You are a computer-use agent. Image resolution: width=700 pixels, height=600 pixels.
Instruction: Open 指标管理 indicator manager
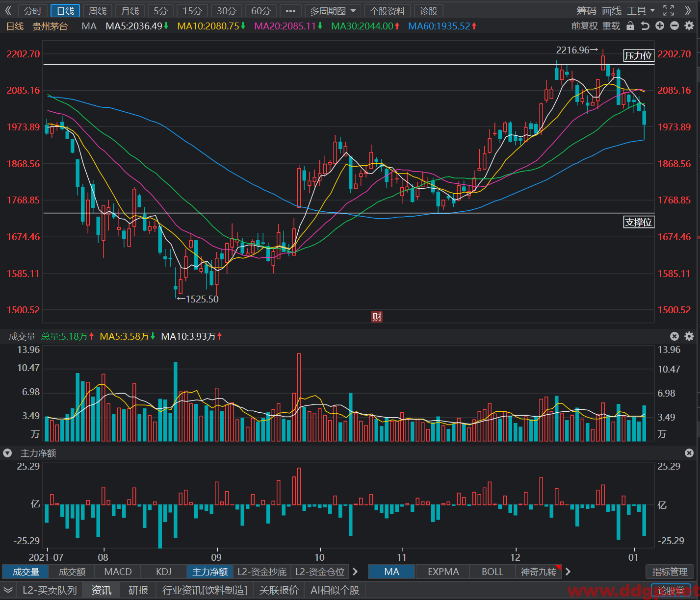coord(670,572)
